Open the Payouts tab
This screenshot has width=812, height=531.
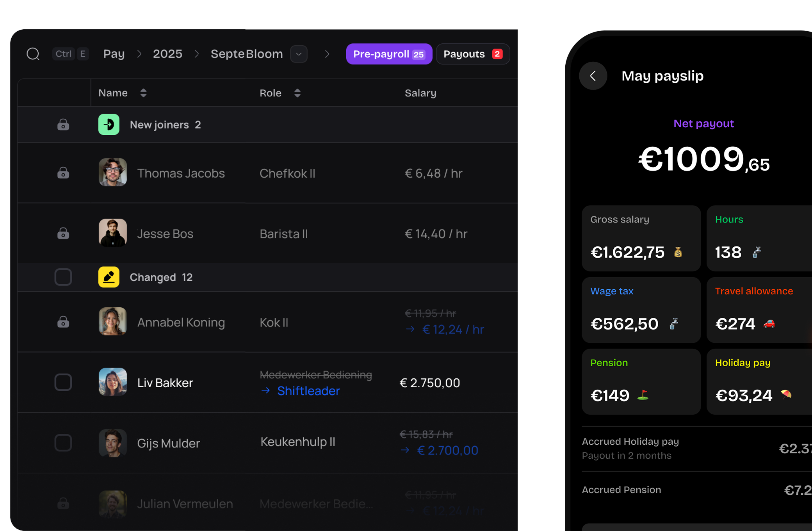point(472,54)
